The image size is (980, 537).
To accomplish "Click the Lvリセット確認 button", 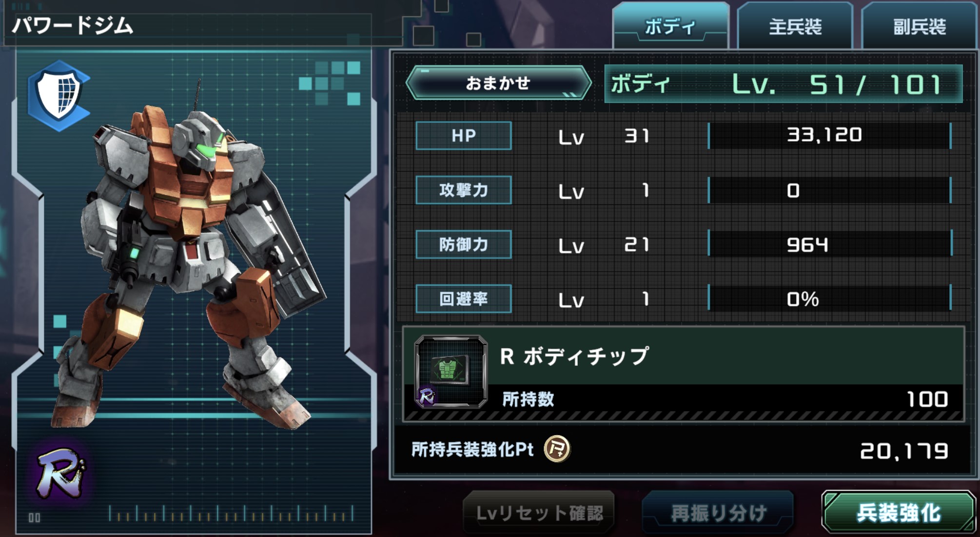I will tap(539, 513).
